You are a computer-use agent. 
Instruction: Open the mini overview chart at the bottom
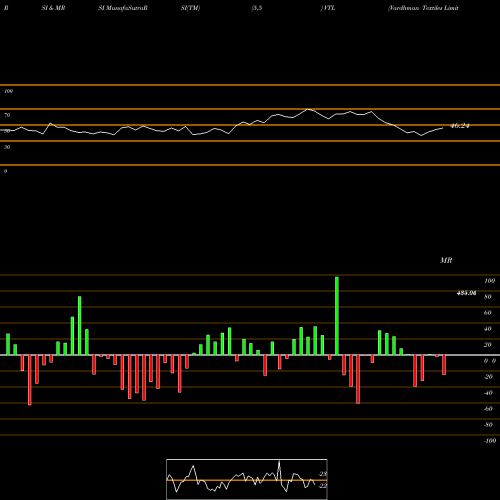247,479
